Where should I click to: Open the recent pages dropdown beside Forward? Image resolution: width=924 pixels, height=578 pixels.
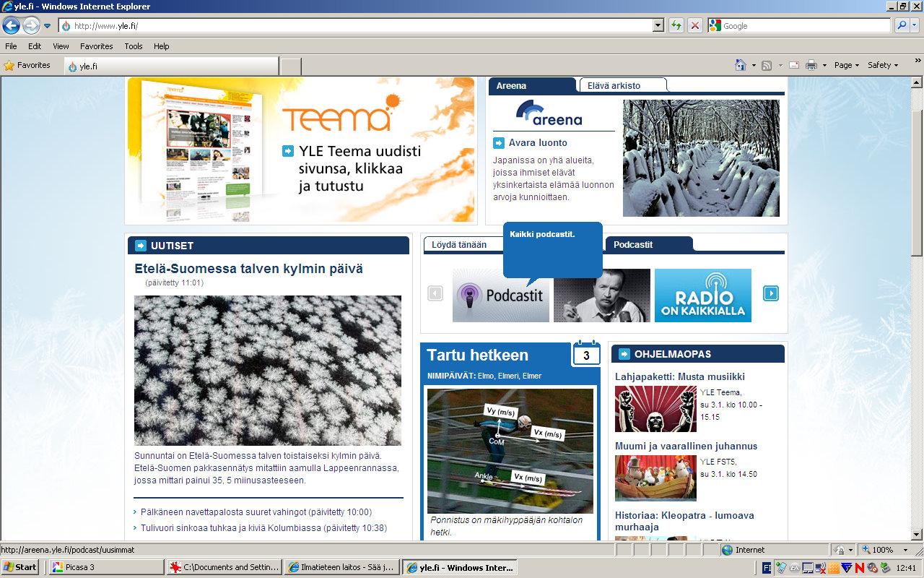(x=48, y=25)
